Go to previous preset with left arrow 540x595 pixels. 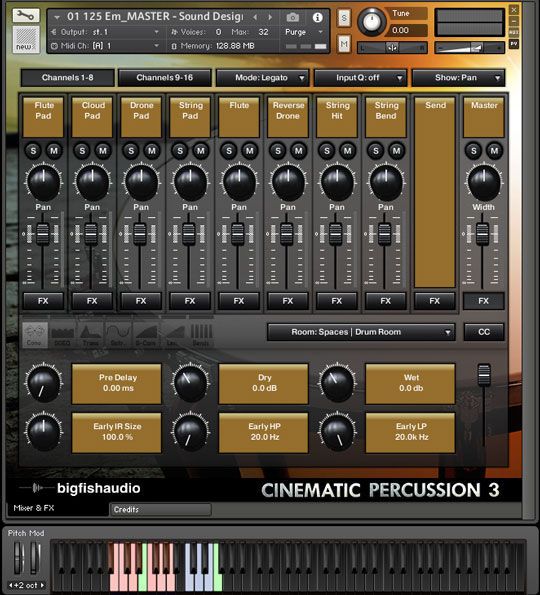click(255, 17)
